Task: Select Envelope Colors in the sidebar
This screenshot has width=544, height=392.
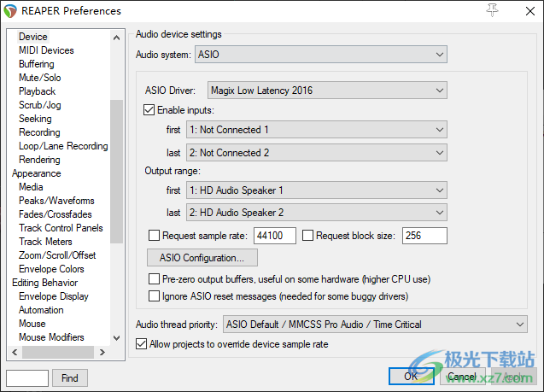Action: [51, 269]
